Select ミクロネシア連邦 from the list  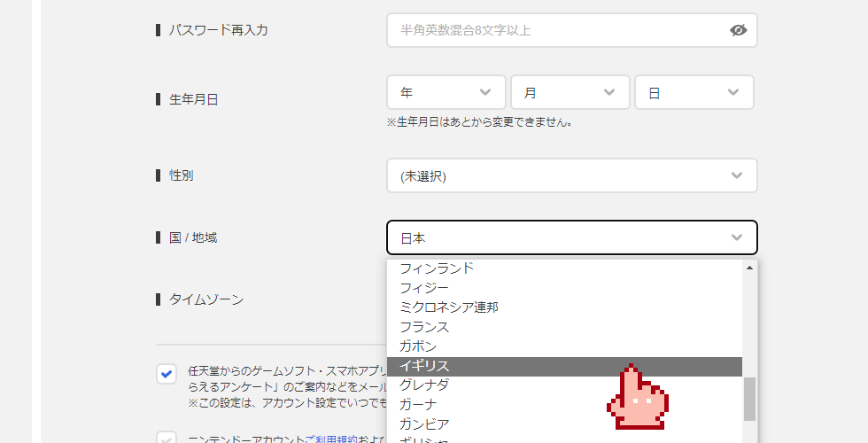click(x=449, y=307)
